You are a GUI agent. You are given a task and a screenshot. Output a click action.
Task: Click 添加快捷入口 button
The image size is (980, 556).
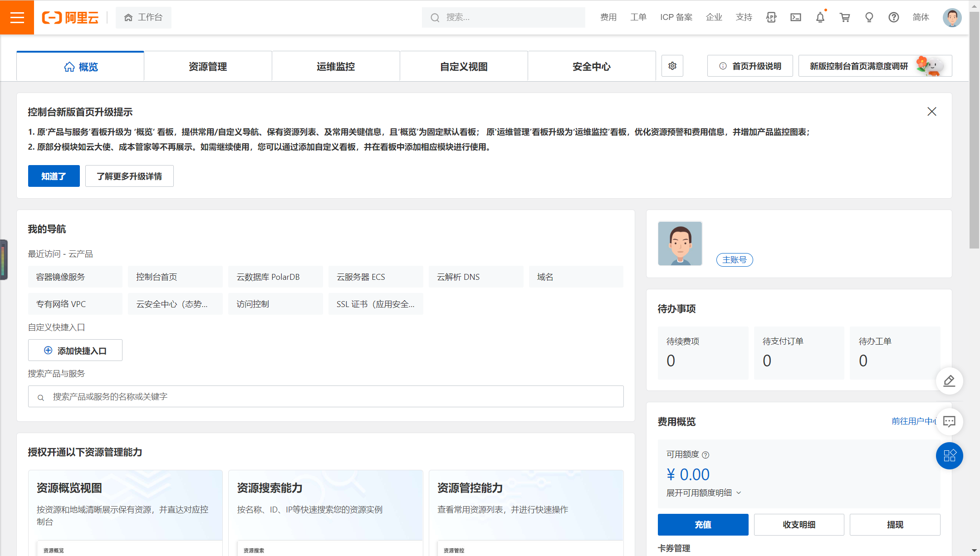(x=75, y=351)
